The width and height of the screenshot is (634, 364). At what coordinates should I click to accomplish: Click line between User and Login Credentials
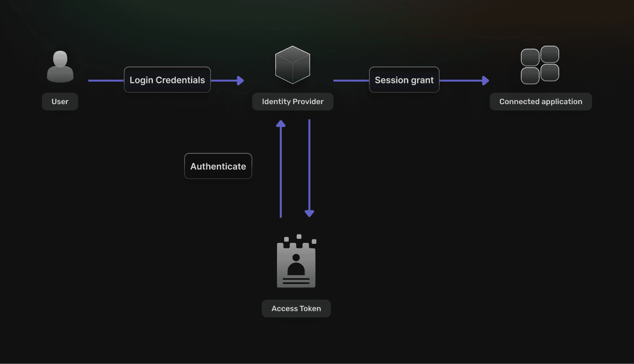coord(106,80)
